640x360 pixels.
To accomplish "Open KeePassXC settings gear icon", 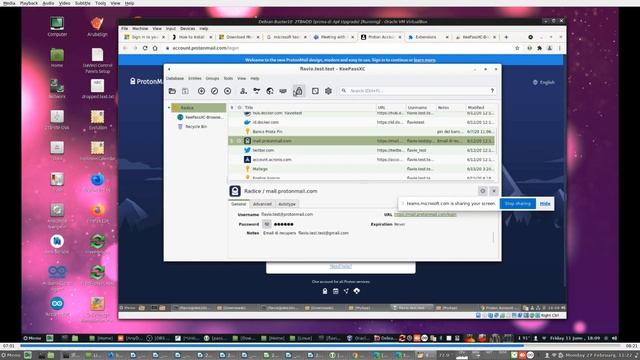I will pyautogui.click(x=328, y=91).
